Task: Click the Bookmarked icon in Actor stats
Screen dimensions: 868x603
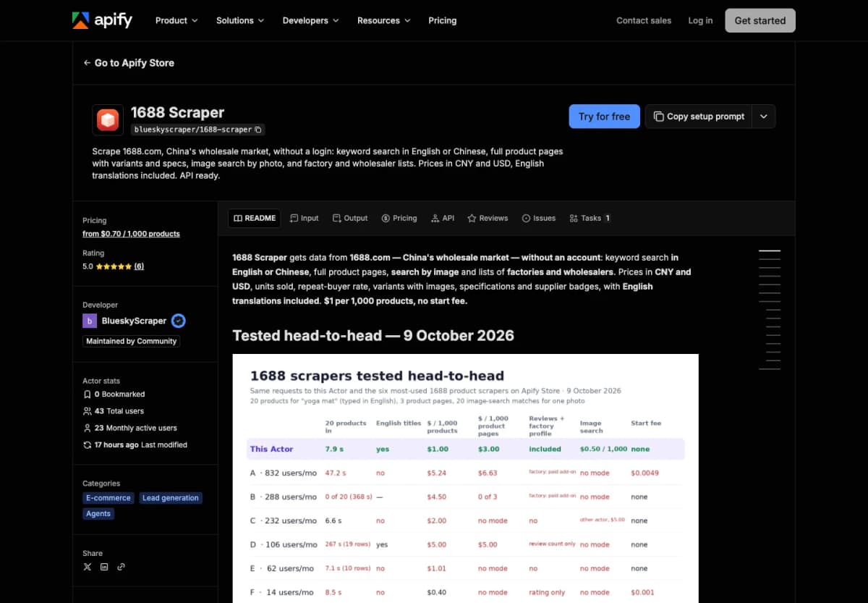Action: coord(88,395)
